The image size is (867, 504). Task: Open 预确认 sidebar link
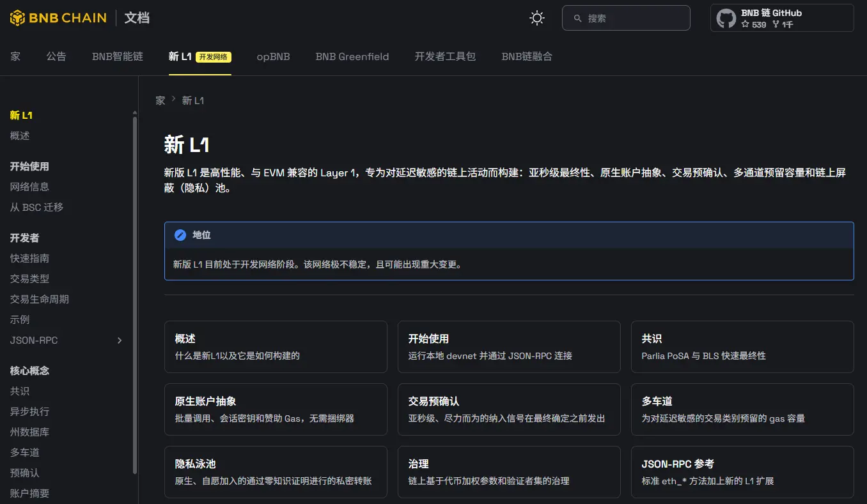25,473
